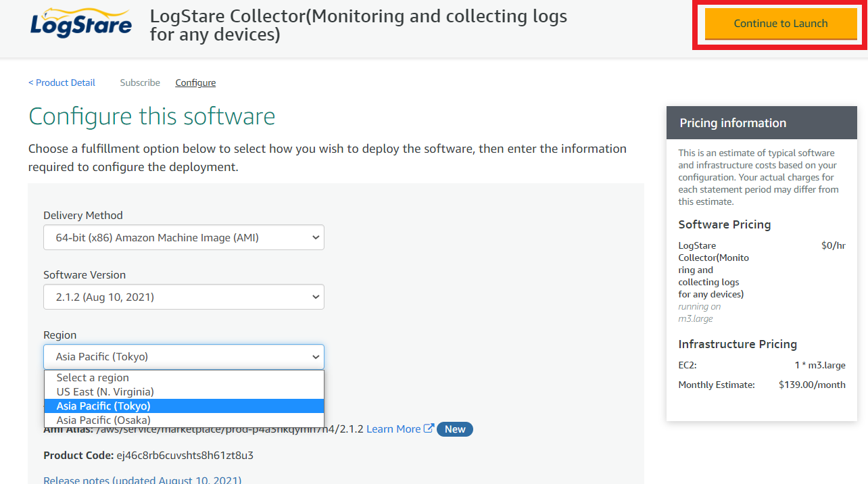Screen dimensions: 868x484
Task: Click the New badge
Action: tap(455, 429)
